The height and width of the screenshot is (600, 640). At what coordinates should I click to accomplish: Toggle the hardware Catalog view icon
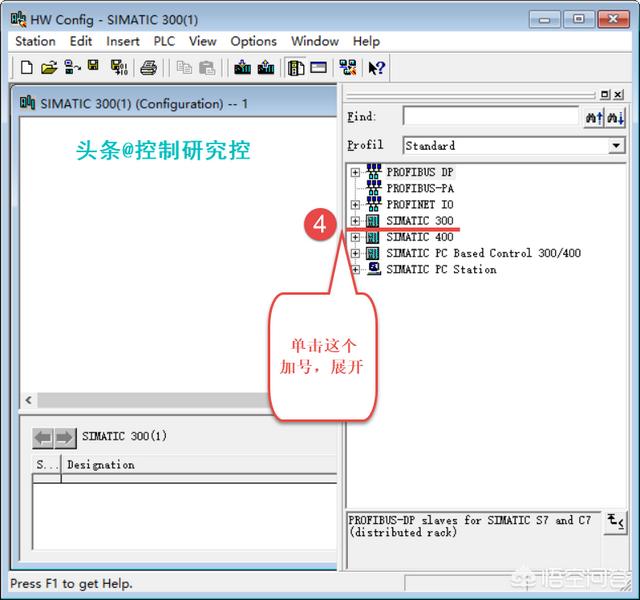[x=296, y=67]
